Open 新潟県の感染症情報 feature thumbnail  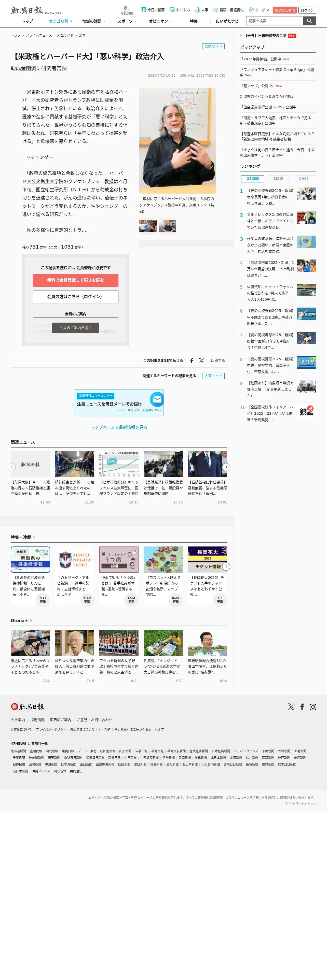[x=30, y=560]
